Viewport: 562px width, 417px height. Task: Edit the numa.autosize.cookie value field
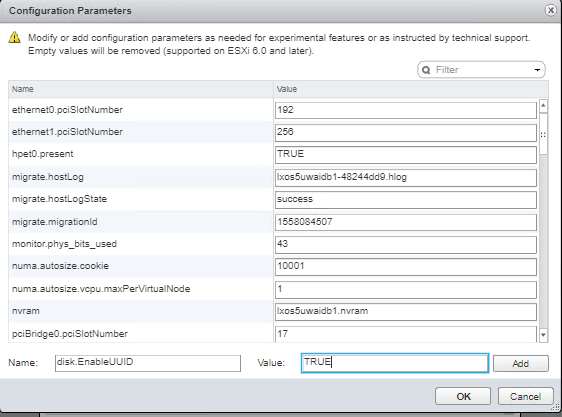coord(406,266)
